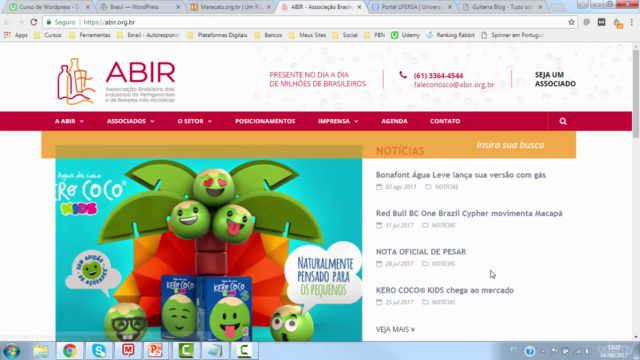Click the M extension icon in toolbar
The height and width of the screenshot is (360, 640).
[601, 22]
